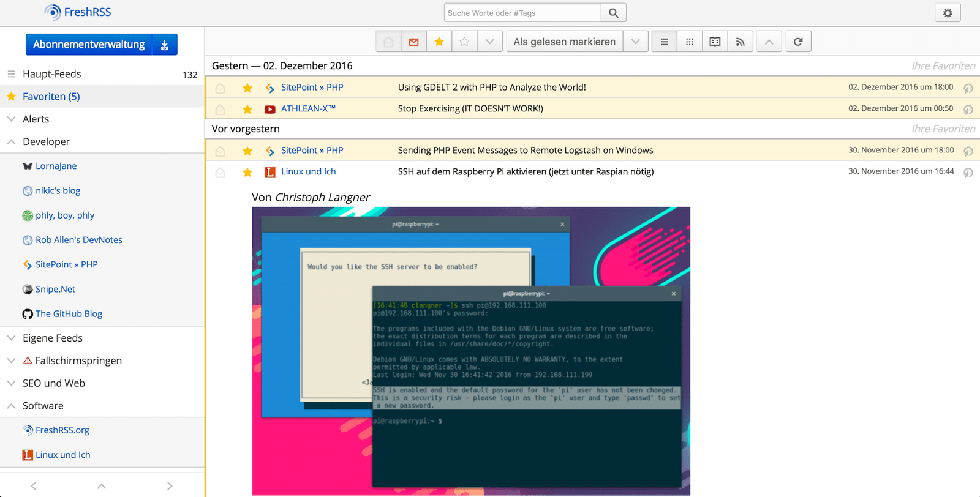
Task: Open dropdown next to Als gelesen markieren
Action: [636, 42]
